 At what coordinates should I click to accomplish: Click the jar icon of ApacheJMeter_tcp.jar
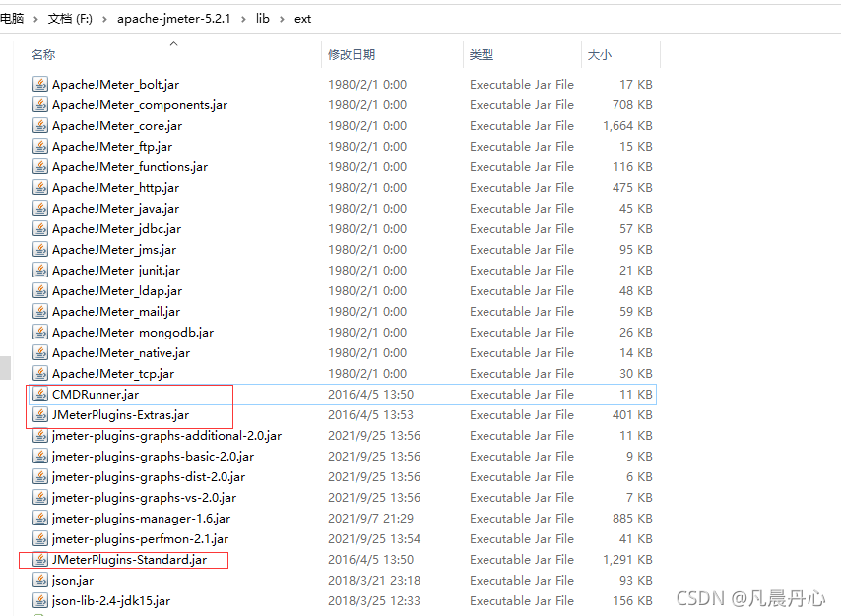(40, 373)
